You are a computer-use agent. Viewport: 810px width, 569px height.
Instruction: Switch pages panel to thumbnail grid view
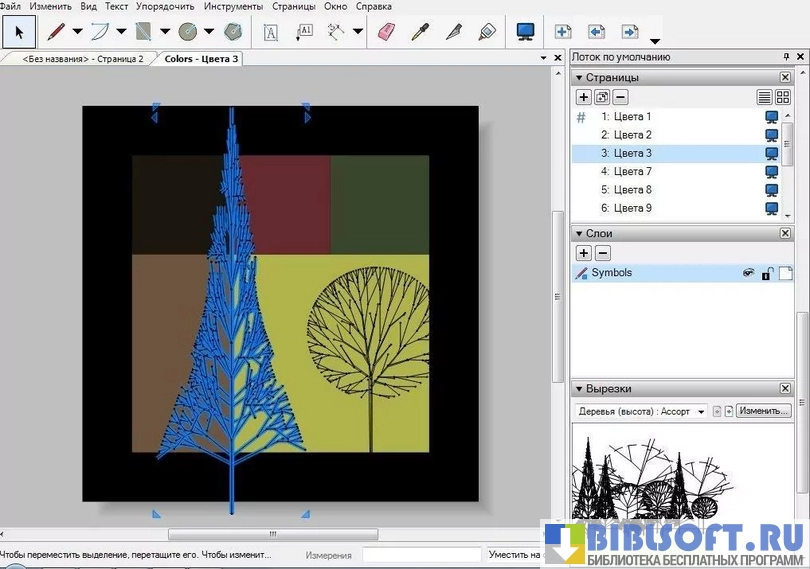click(783, 97)
